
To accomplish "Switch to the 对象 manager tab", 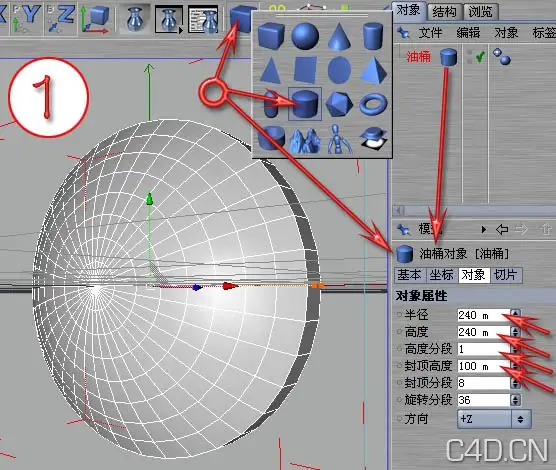I will tap(408, 11).
